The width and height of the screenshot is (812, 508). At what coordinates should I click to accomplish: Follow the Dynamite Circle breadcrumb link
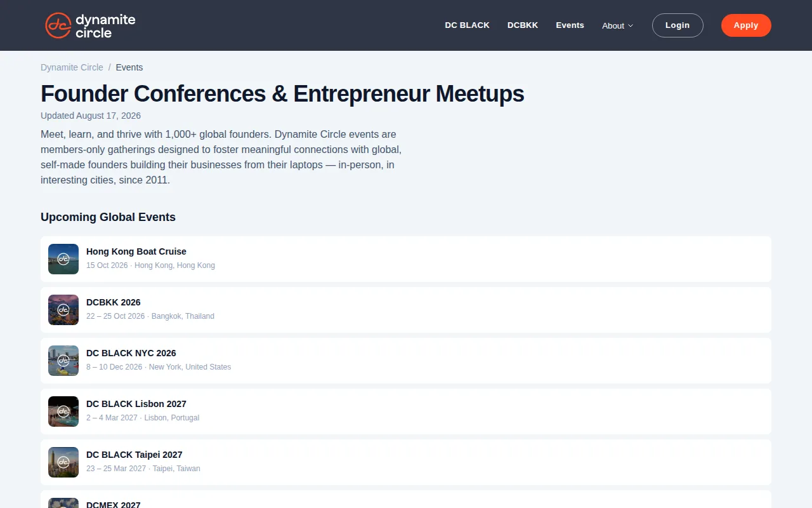(x=72, y=67)
